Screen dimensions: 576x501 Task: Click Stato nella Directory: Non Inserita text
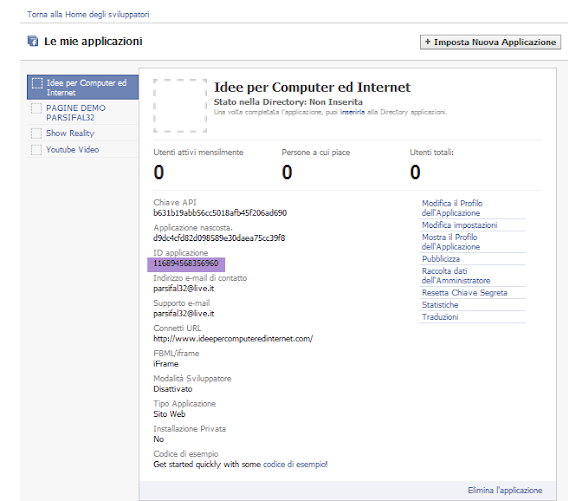288,102
